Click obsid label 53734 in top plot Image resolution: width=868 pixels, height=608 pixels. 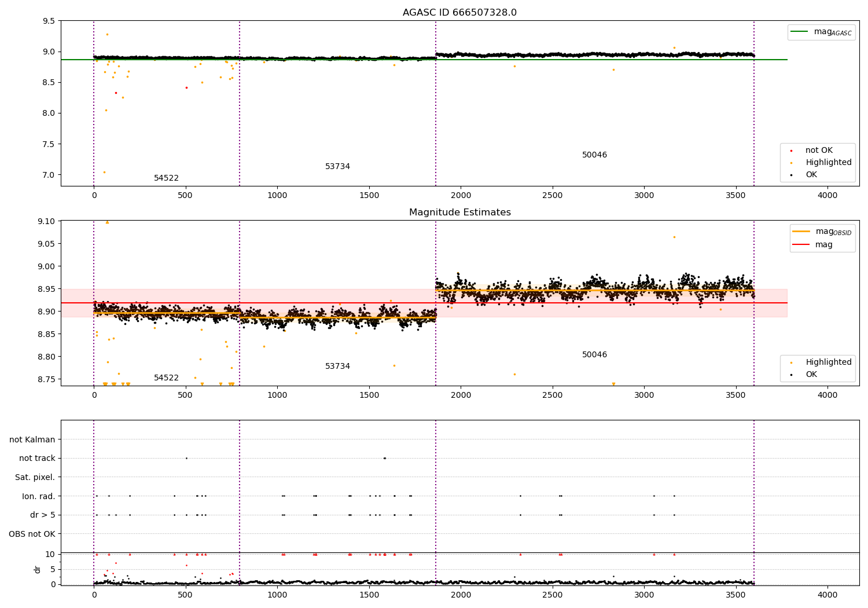coord(337,167)
